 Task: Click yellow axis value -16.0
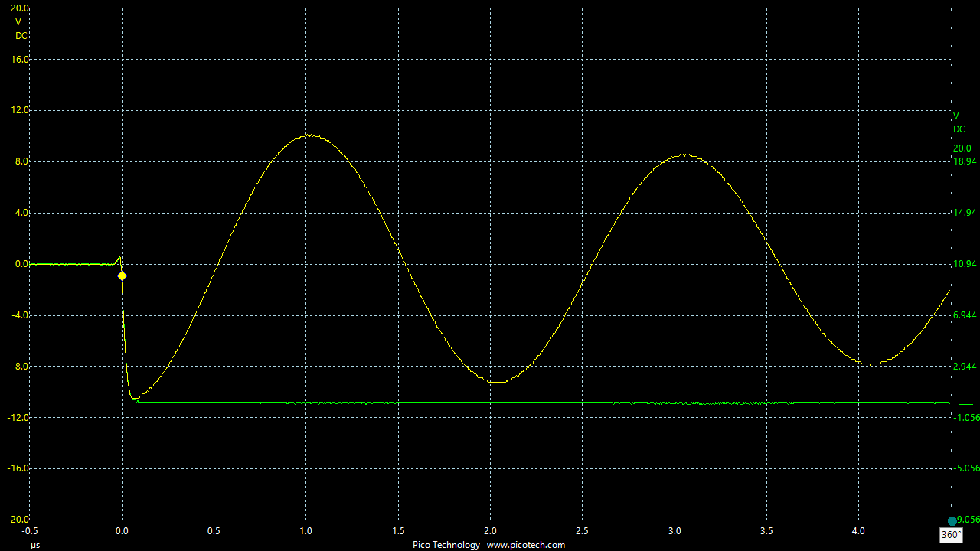(x=18, y=468)
